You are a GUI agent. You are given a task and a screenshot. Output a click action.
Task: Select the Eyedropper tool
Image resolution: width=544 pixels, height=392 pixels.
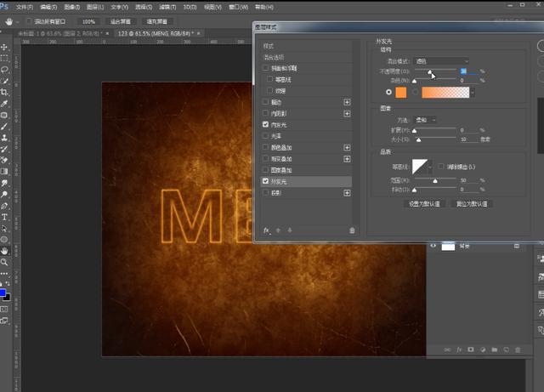click(x=4, y=104)
